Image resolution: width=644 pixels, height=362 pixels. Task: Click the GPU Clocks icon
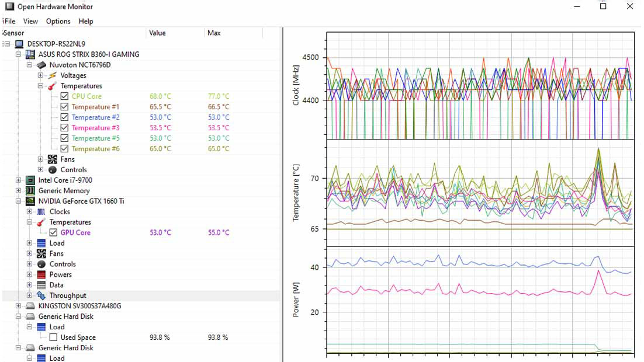coord(41,212)
